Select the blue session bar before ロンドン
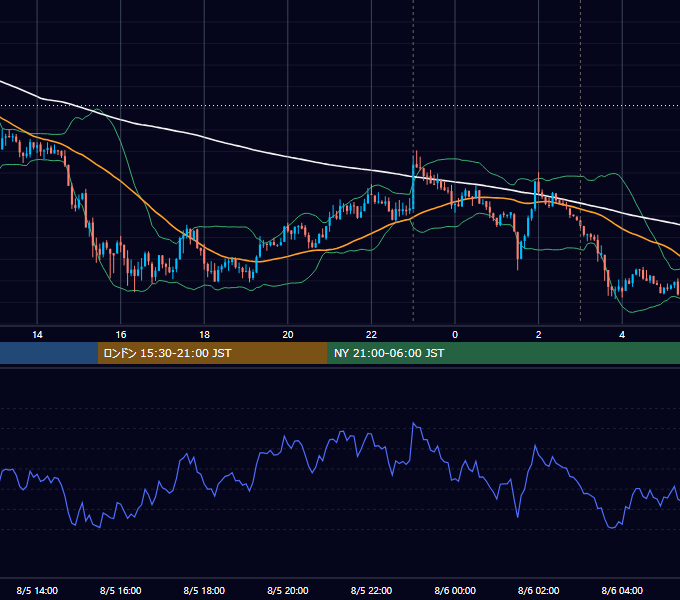This screenshot has width=680, height=600. click(x=49, y=353)
